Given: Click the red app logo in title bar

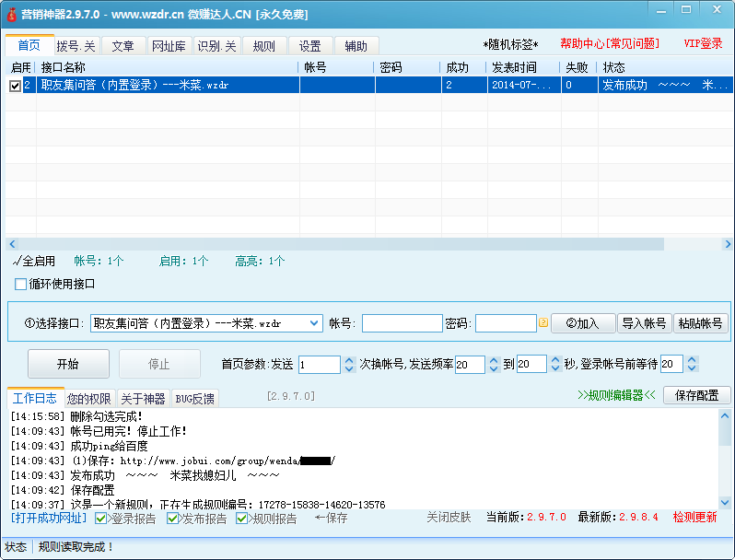Looking at the screenshot, I should coord(11,15).
